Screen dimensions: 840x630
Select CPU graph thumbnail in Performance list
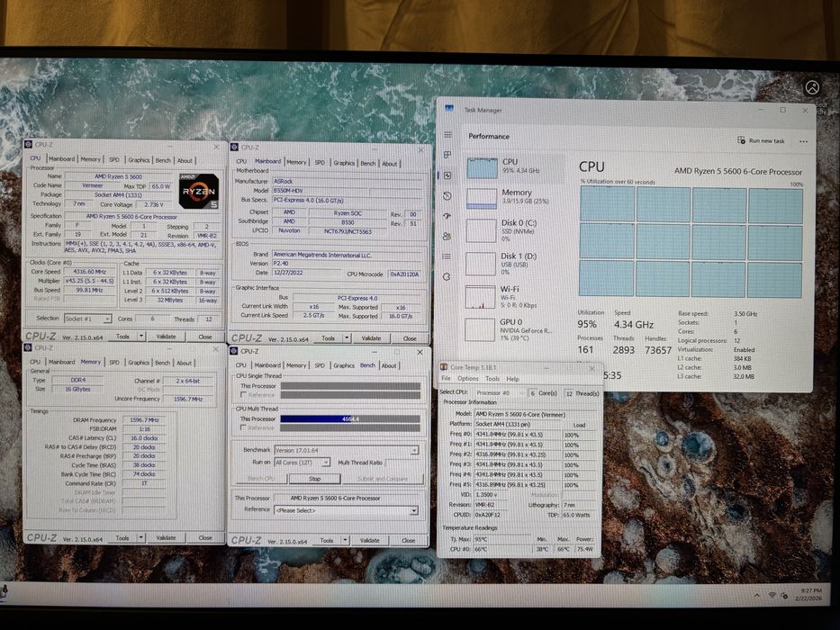click(x=483, y=168)
